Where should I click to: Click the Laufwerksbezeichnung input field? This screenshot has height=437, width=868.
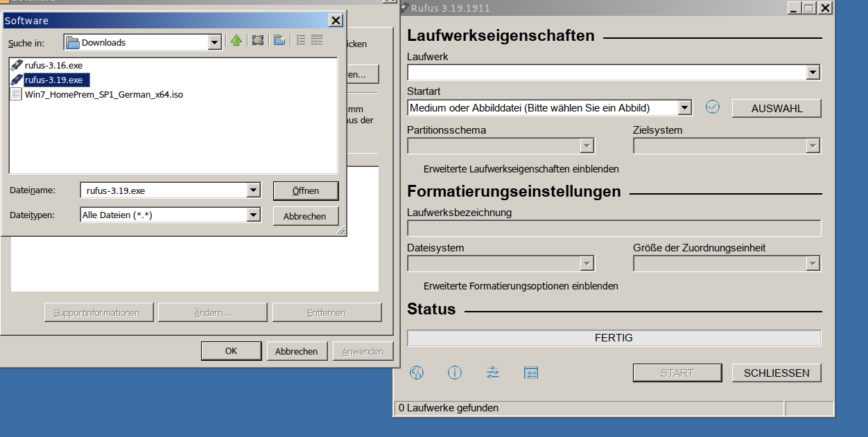tap(614, 229)
